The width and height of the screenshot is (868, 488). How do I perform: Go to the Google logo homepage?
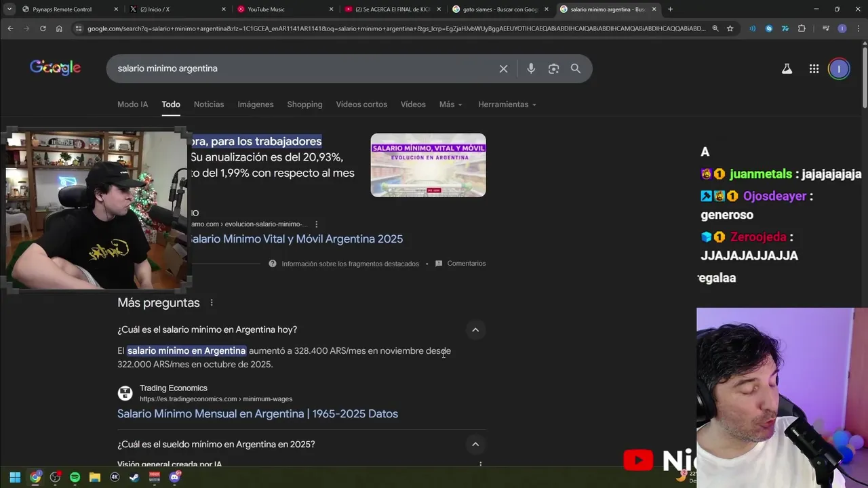(55, 68)
